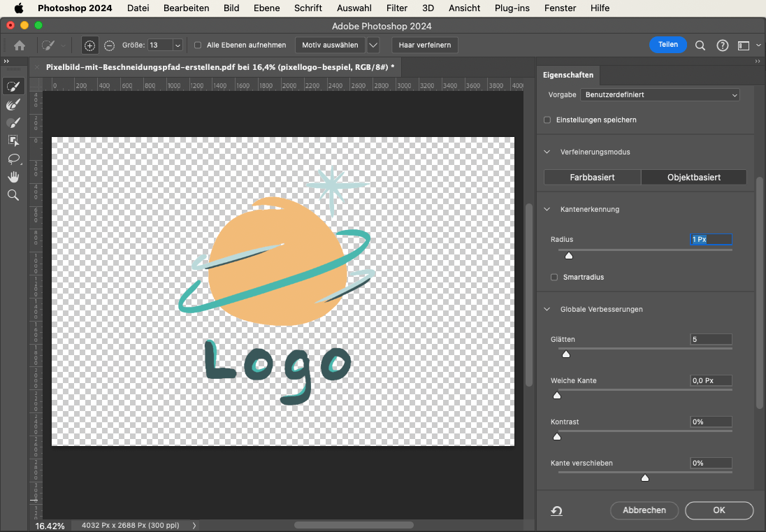Image resolution: width=766 pixels, height=532 pixels.
Task: Select the Zoom tool
Action: [x=13, y=195]
